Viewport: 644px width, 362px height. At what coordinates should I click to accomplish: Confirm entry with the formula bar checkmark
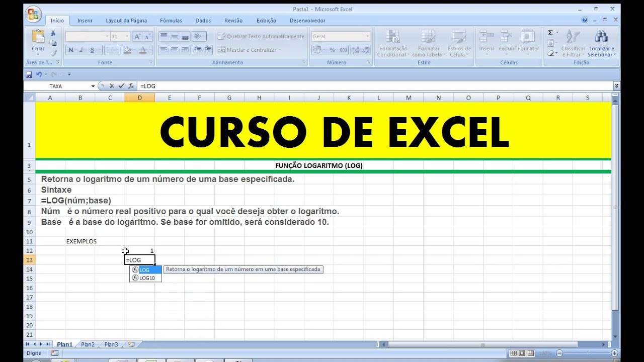tap(121, 86)
